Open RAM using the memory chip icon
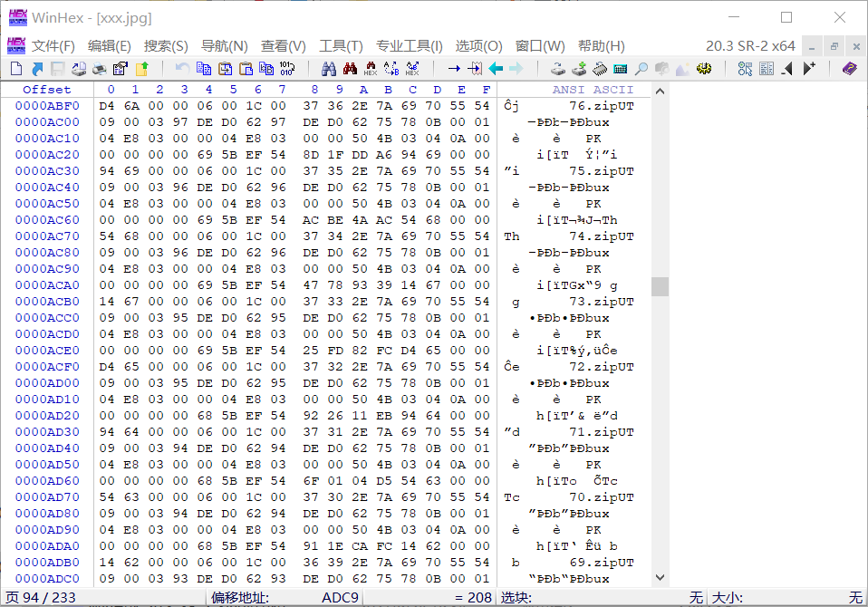Image resolution: width=868 pixels, height=607 pixels. tap(600, 69)
